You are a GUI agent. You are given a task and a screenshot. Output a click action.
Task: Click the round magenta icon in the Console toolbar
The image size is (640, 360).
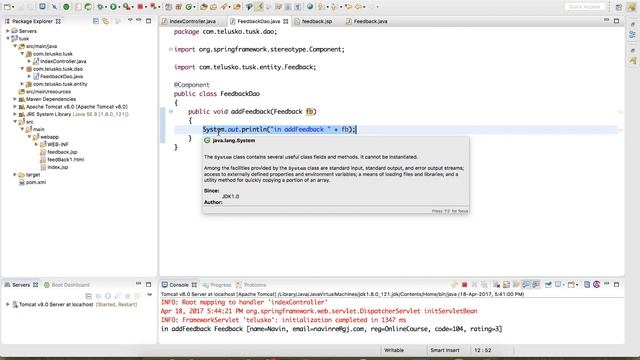(596, 284)
